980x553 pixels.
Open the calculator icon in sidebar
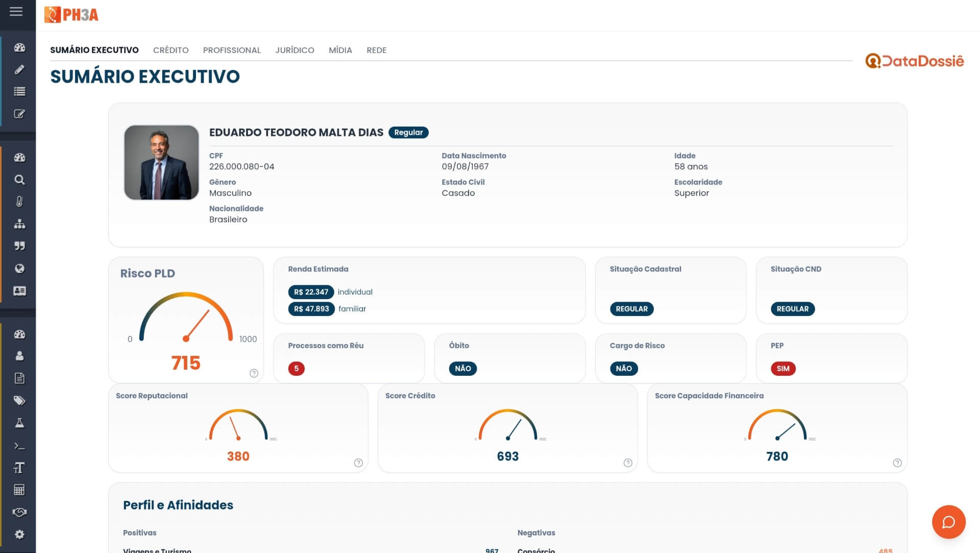19,490
